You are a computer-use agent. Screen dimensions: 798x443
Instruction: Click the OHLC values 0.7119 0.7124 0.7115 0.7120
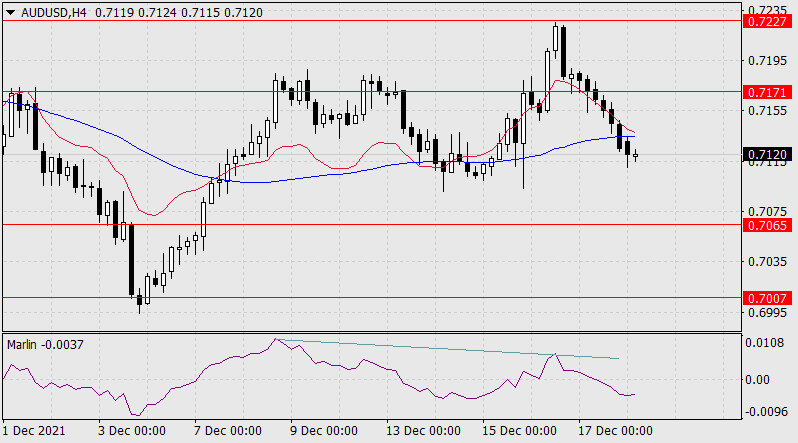179,13
